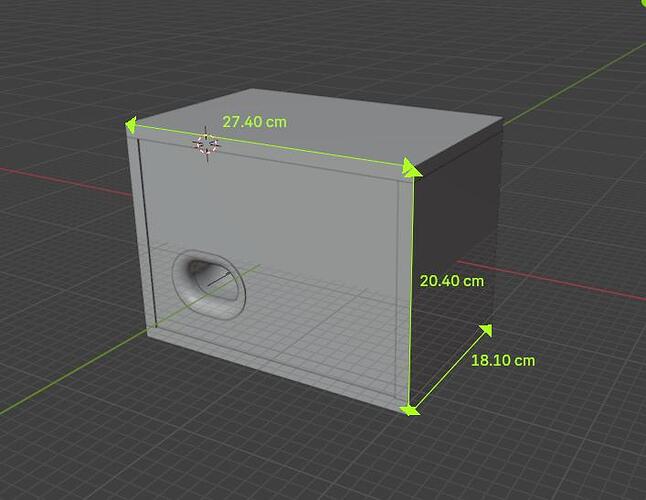Viewport: 646px width, 500px height.
Task: Click bottom arrowhead of 20.40 cm measurement
Action: [409, 407]
